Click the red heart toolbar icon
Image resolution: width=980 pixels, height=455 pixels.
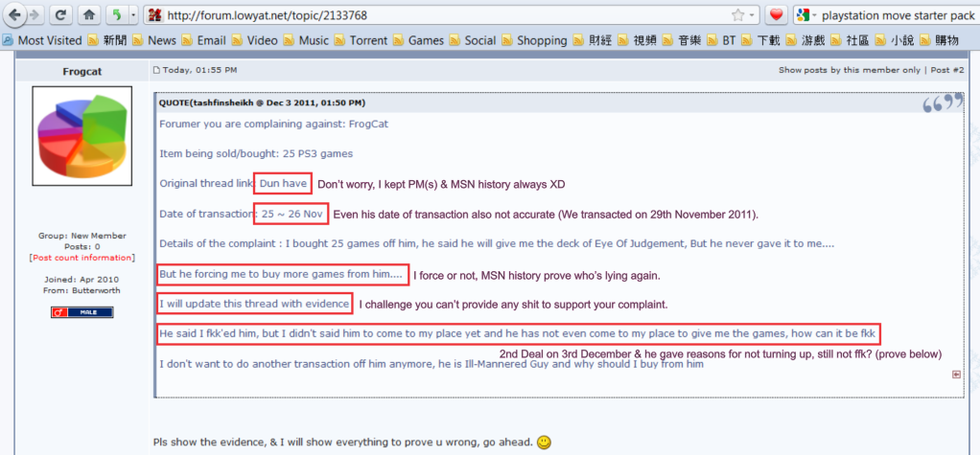click(777, 15)
